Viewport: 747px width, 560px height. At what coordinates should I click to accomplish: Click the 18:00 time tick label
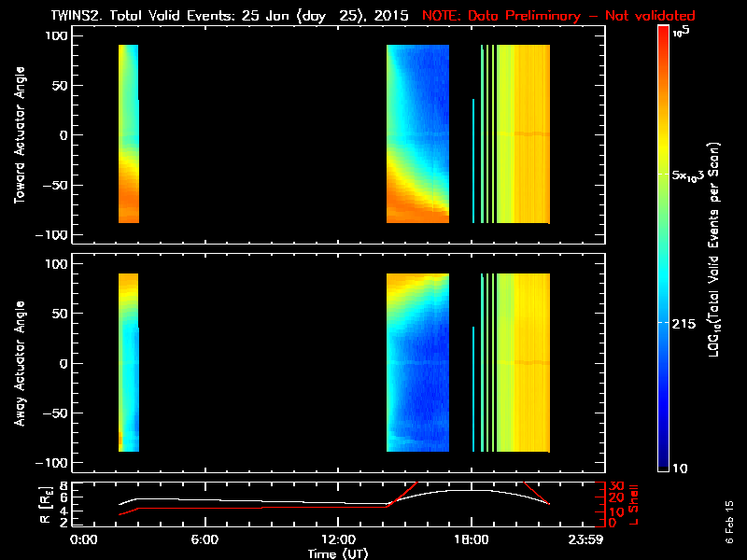coord(473,539)
